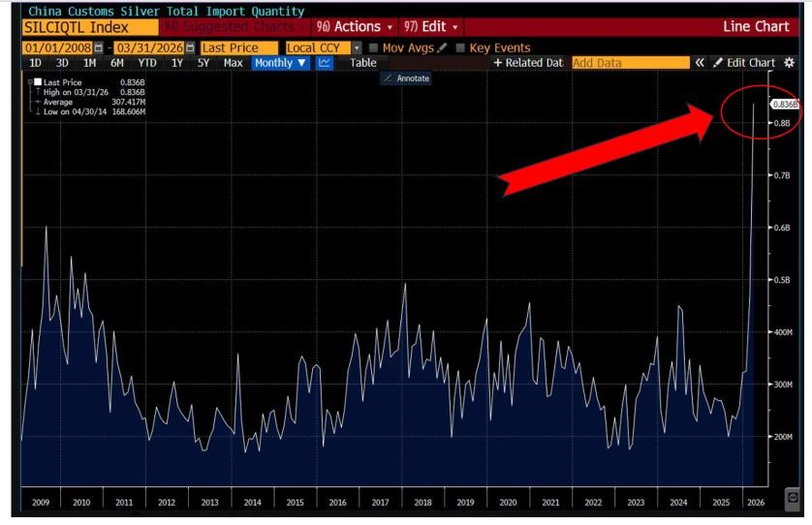Enable the Mov Avgs checkbox

click(x=374, y=47)
